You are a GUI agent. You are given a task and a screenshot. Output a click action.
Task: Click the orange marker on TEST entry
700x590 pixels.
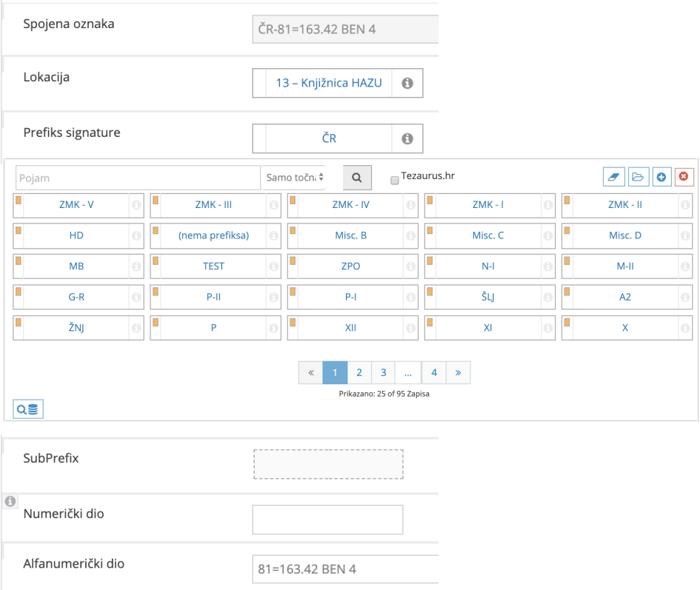tap(155, 261)
